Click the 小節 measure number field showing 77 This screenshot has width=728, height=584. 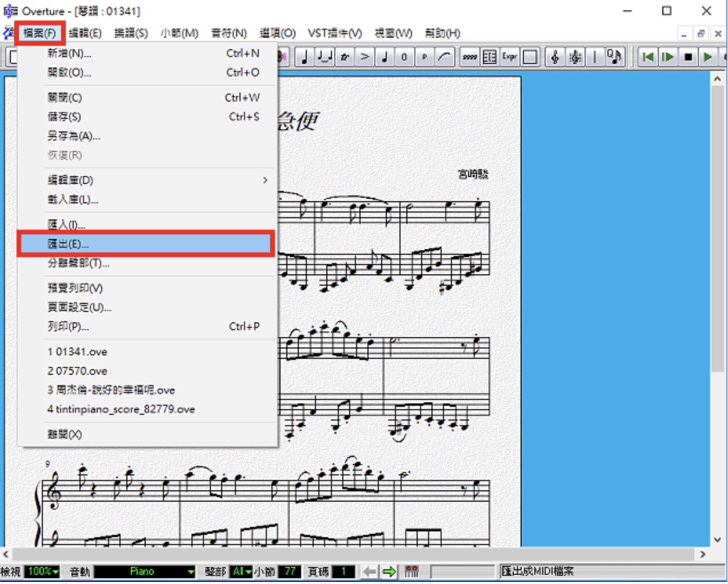click(x=290, y=571)
